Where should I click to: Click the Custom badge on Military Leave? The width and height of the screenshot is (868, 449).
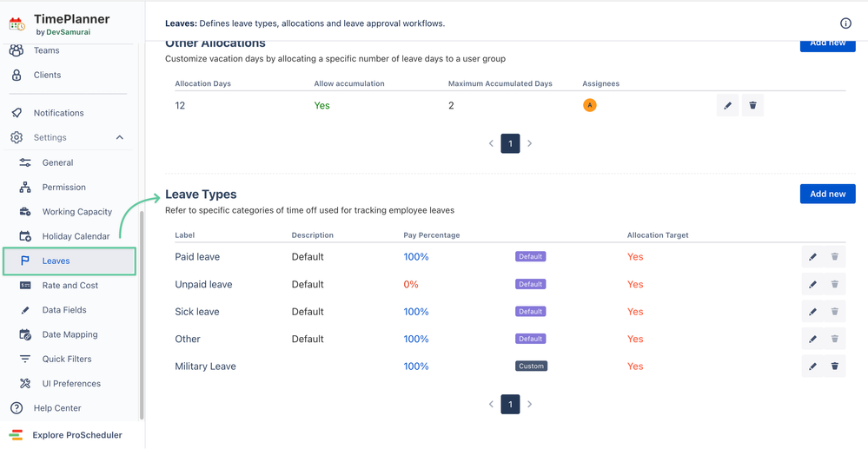532,366
